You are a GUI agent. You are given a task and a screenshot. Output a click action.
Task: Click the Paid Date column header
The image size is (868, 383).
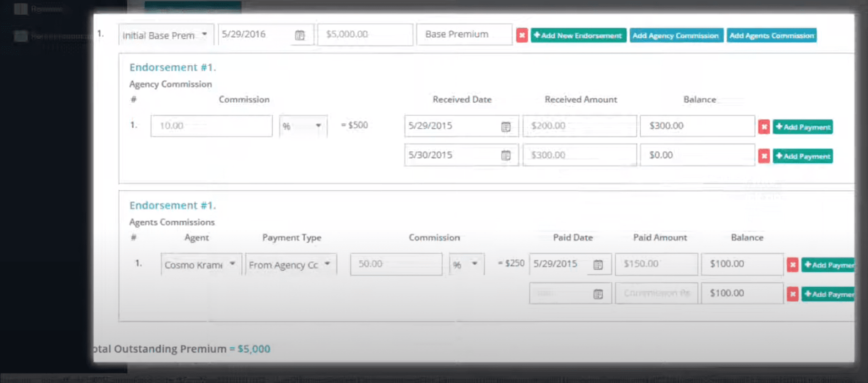point(573,238)
